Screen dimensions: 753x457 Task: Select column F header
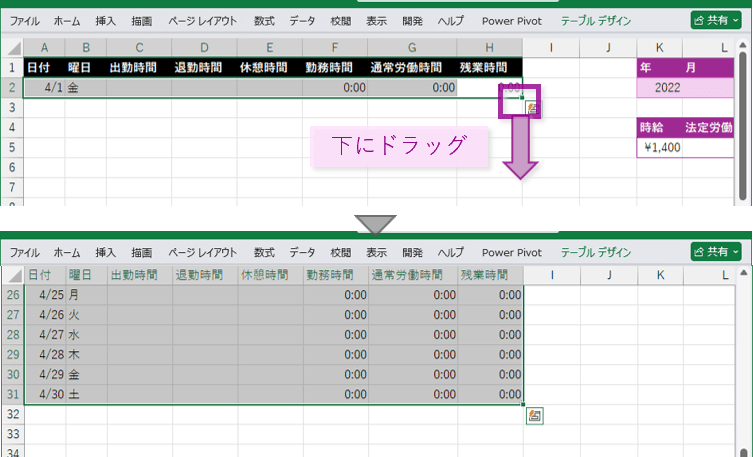pyautogui.click(x=335, y=48)
